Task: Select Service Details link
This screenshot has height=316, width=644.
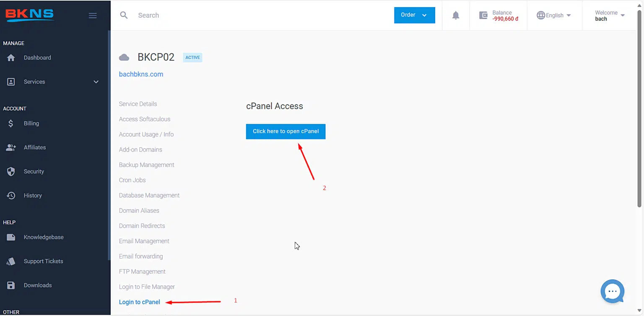Action: pyautogui.click(x=138, y=104)
